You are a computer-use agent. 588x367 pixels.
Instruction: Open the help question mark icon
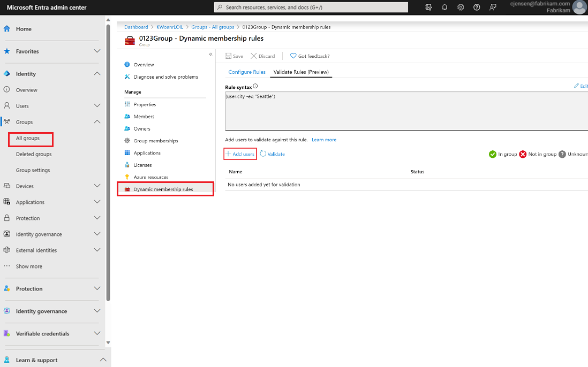pyautogui.click(x=477, y=7)
